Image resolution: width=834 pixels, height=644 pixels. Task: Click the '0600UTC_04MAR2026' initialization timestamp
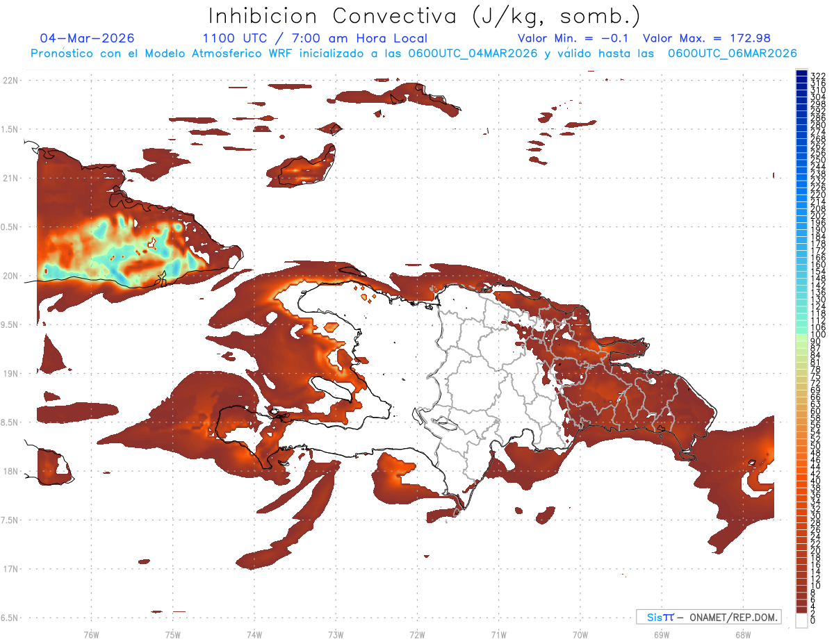click(473, 53)
